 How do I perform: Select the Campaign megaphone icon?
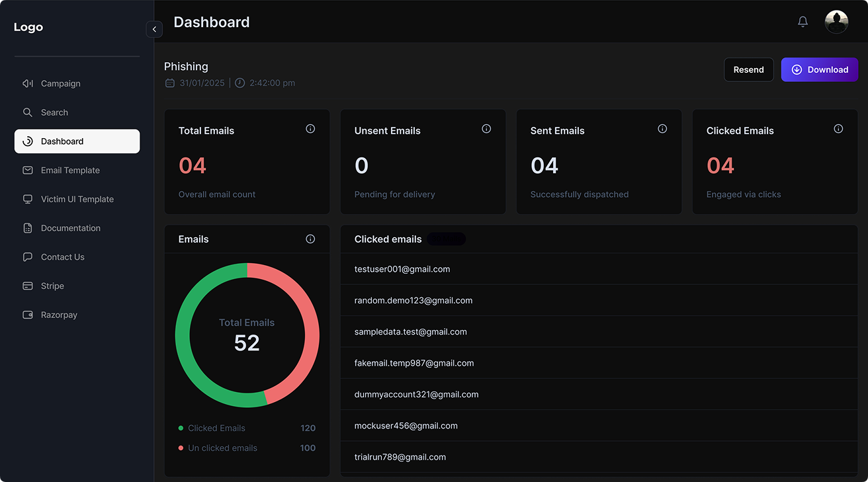[x=27, y=83]
